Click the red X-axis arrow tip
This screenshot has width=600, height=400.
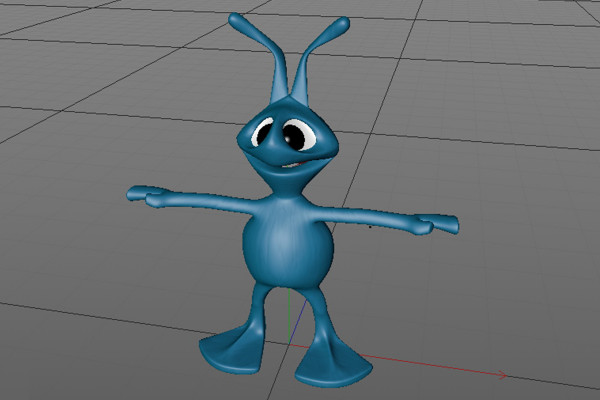pyautogui.click(x=502, y=375)
